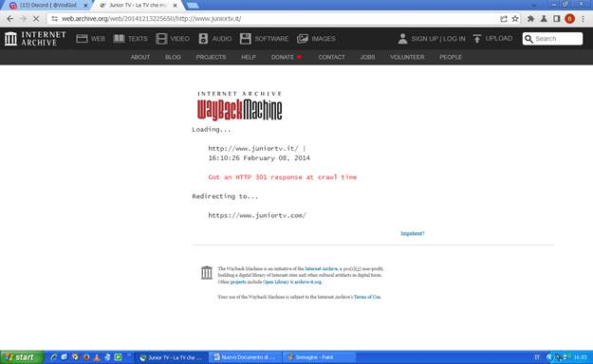593x364 pixels.
Task: Open the Images icon
Action: (303, 39)
